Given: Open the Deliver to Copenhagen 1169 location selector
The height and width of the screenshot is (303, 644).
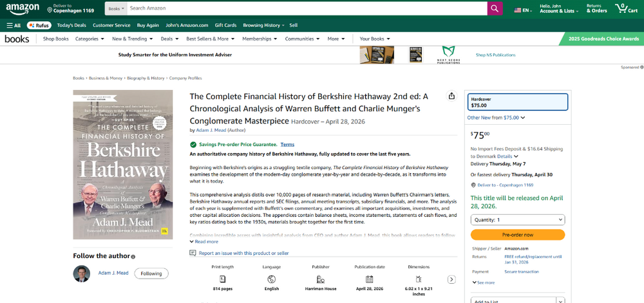Looking at the screenshot, I should click(x=71, y=8).
